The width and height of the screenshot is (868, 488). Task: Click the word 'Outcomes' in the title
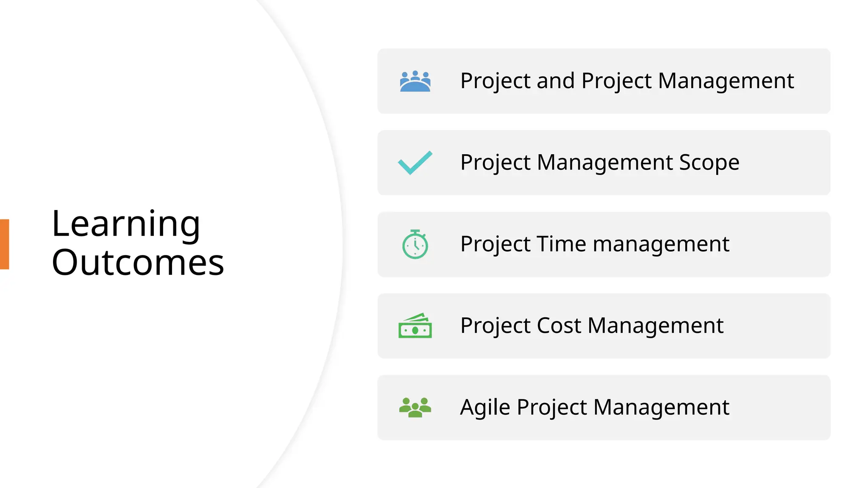(x=138, y=263)
